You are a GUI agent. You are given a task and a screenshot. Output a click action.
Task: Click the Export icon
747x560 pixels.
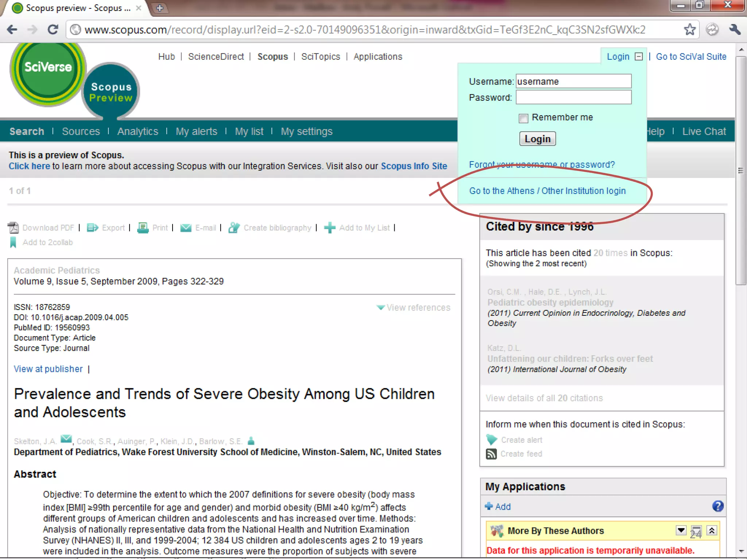pos(92,228)
